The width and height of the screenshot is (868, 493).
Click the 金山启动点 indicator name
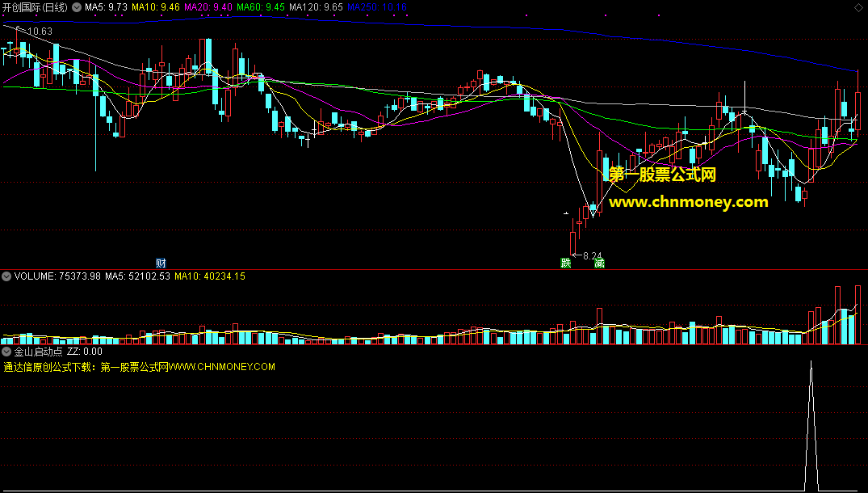38,352
